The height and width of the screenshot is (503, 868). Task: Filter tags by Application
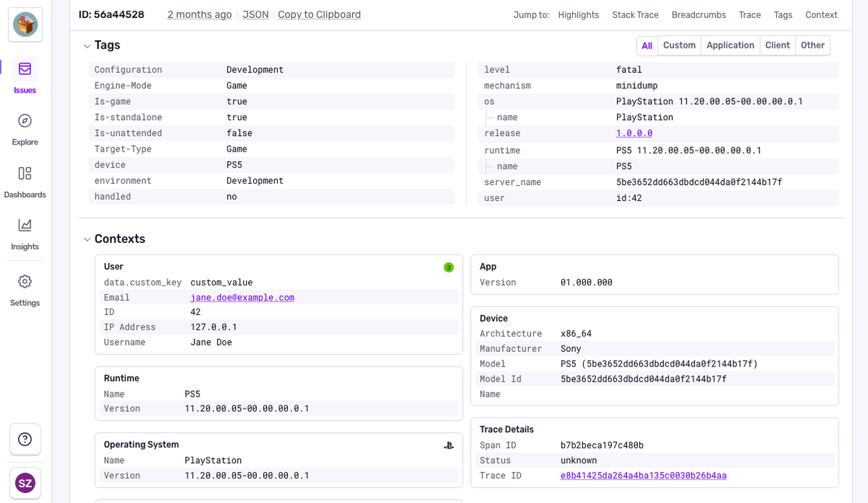(730, 46)
